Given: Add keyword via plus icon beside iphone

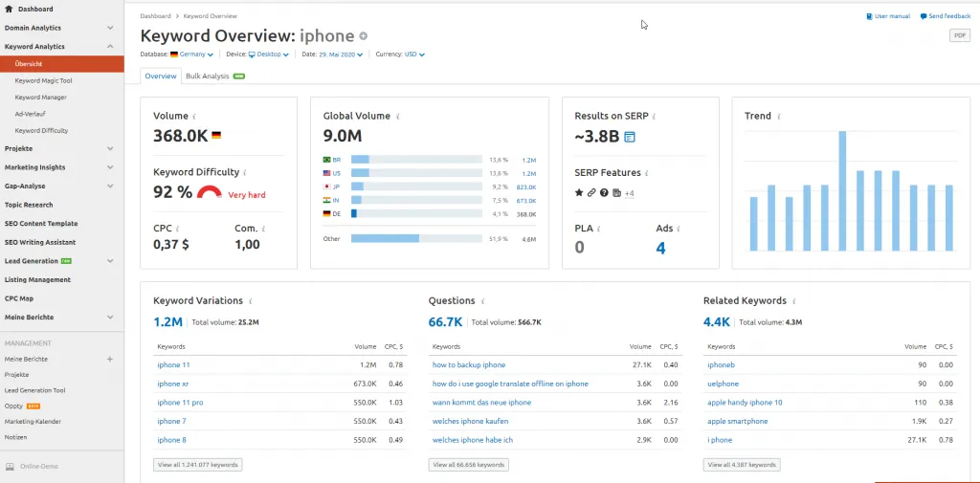Looking at the screenshot, I should click(364, 36).
